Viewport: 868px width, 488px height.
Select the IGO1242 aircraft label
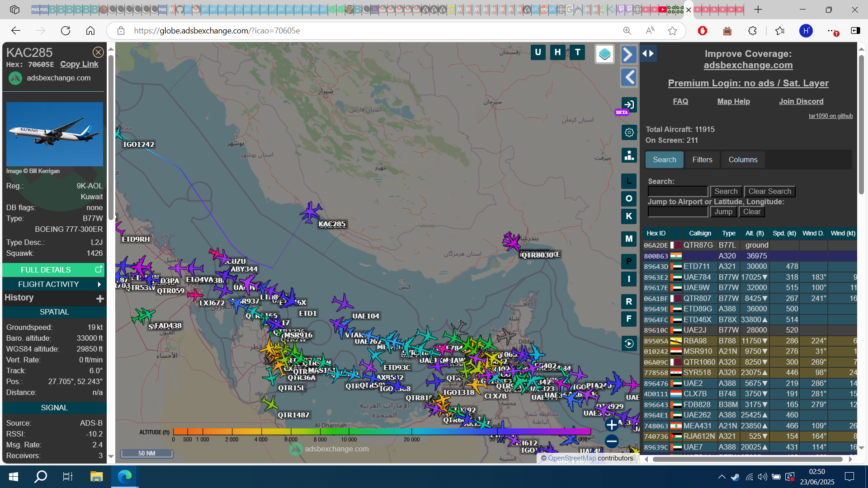point(139,145)
